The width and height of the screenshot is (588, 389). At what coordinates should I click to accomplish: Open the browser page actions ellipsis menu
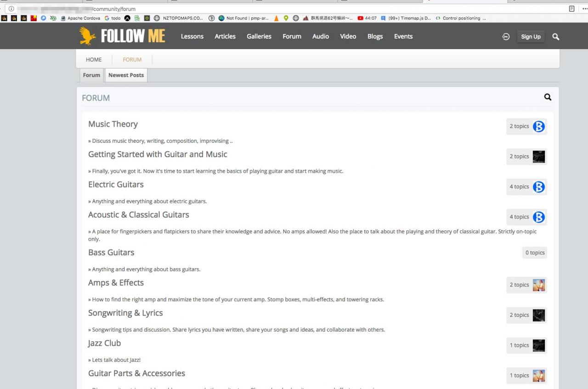point(585,9)
